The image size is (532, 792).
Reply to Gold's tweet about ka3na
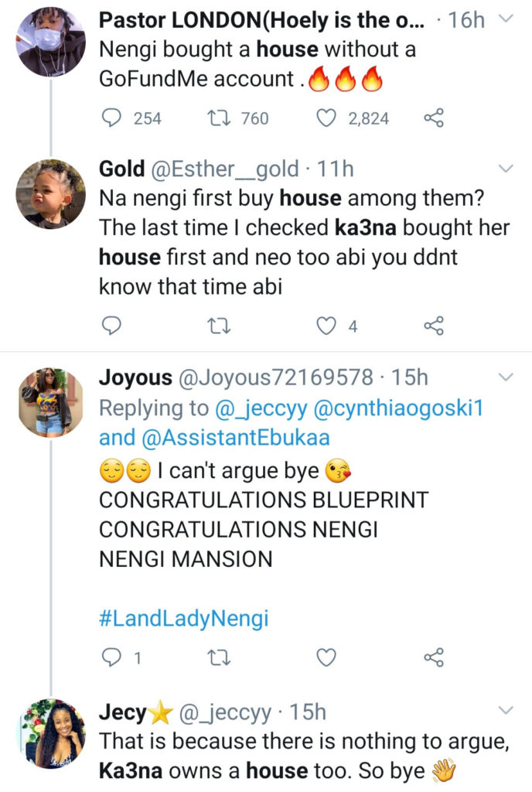point(112,326)
